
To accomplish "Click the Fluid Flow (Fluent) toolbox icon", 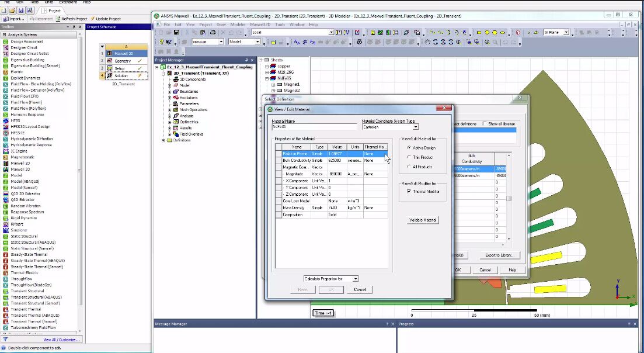I will click(x=6, y=102).
